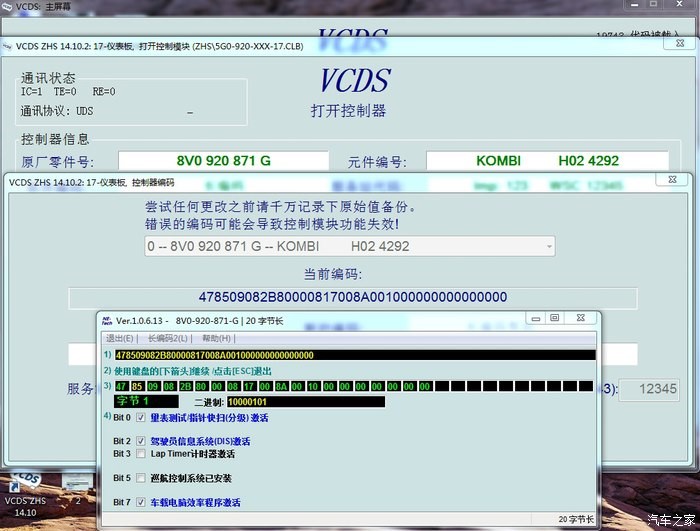Select byte 17 cell
The image size is (700, 531).
click(x=249, y=386)
